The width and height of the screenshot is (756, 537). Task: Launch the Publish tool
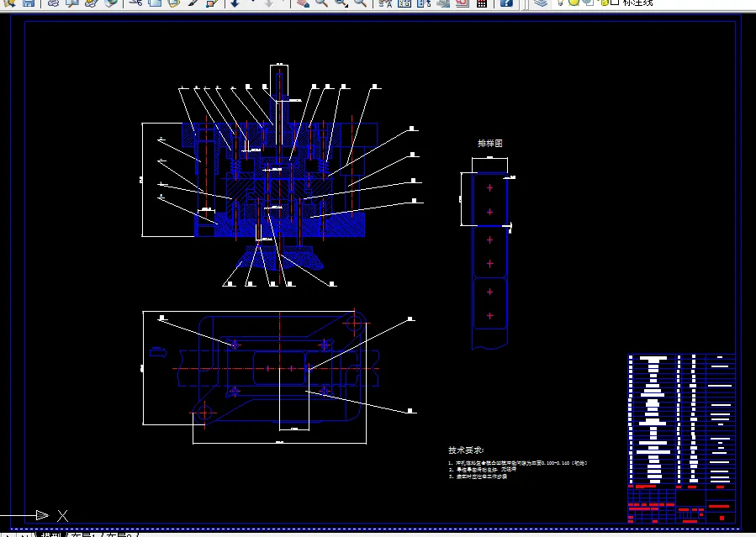pos(92,3)
